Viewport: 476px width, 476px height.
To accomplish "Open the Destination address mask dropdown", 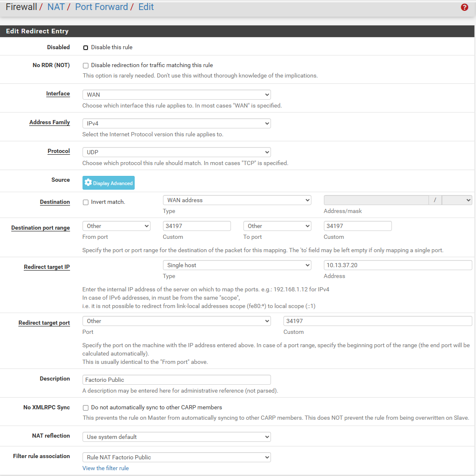I will (x=456, y=200).
